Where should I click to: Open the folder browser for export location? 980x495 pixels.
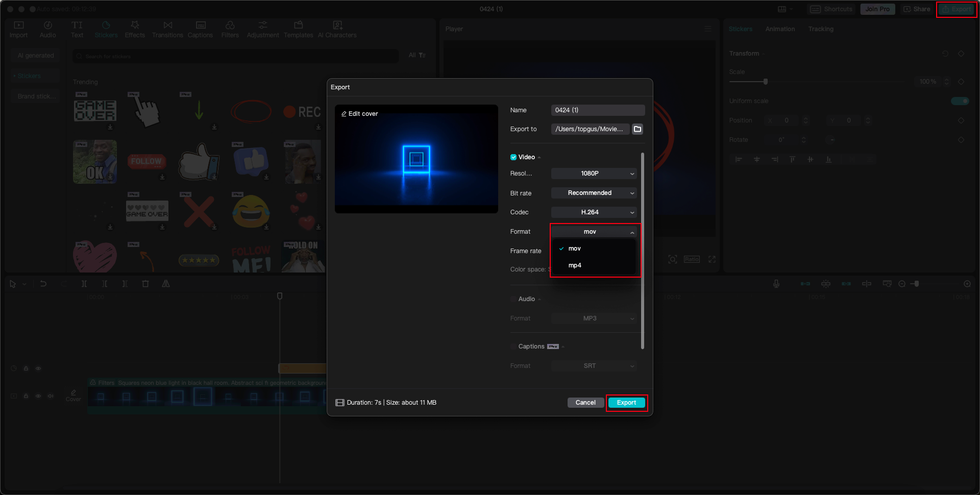tap(638, 129)
